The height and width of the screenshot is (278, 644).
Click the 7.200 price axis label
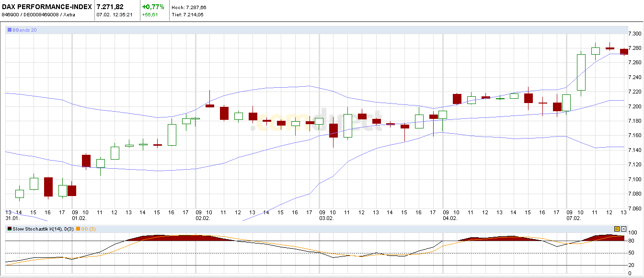[x=634, y=106]
